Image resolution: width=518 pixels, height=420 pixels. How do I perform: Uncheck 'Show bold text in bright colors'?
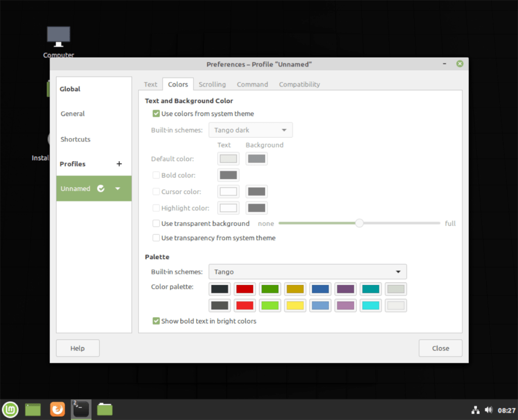(x=156, y=321)
